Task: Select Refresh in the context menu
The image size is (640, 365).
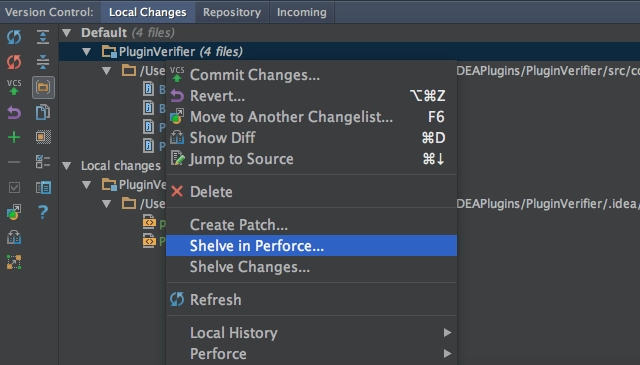Action: (x=311, y=300)
